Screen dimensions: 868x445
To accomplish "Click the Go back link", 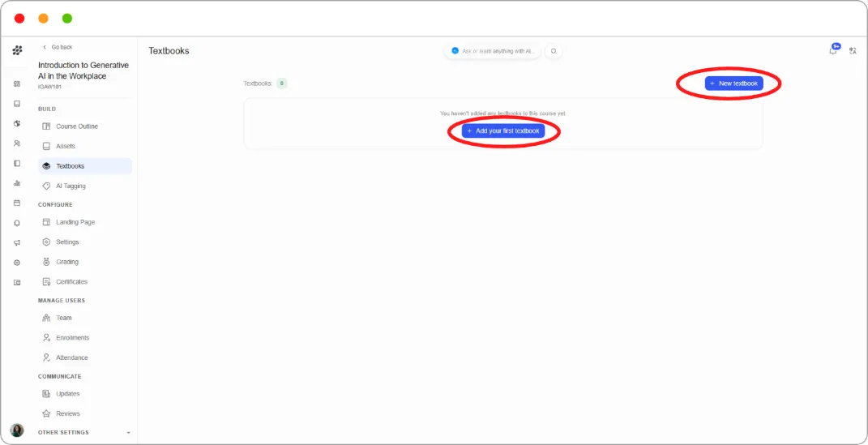I will 58,47.
